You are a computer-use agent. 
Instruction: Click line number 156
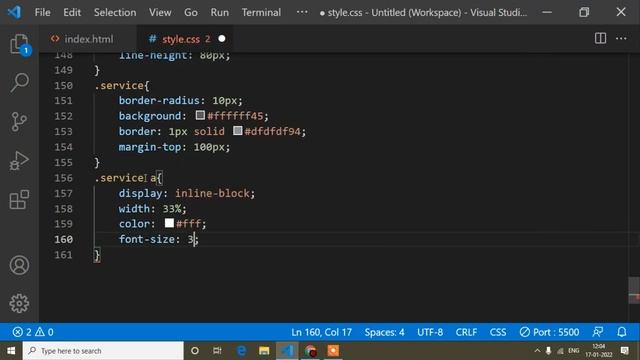pyautogui.click(x=64, y=178)
